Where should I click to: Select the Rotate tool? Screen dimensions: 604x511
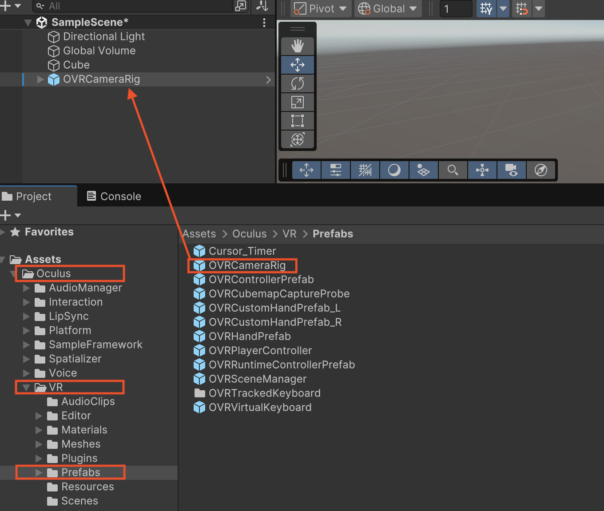297,84
